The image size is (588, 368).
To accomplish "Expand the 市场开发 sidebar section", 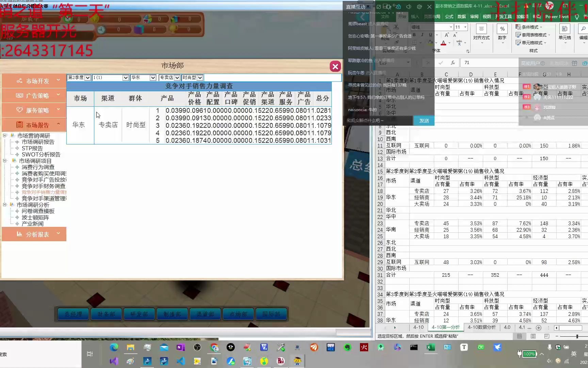I will [34, 81].
